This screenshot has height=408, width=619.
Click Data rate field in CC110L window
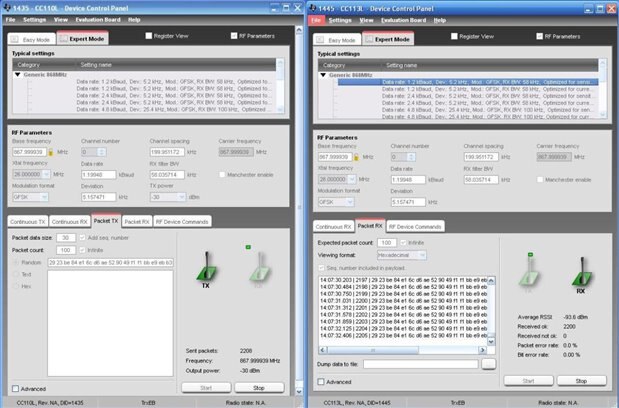pyautogui.click(x=99, y=174)
